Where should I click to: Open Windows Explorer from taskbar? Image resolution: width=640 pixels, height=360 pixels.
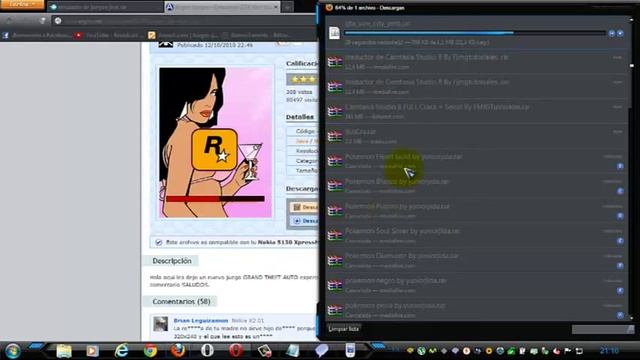click(x=64, y=351)
